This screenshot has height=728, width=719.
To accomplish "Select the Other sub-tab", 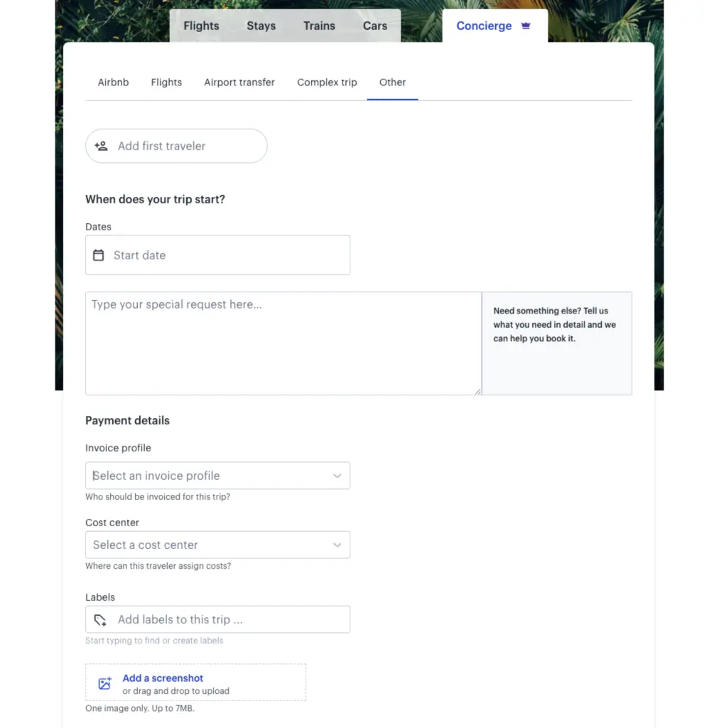I will [392, 82].
